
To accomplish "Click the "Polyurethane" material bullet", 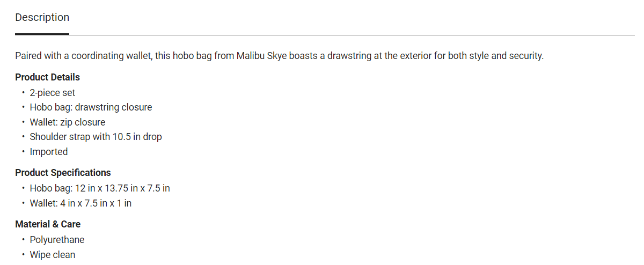I will point(57,240).
